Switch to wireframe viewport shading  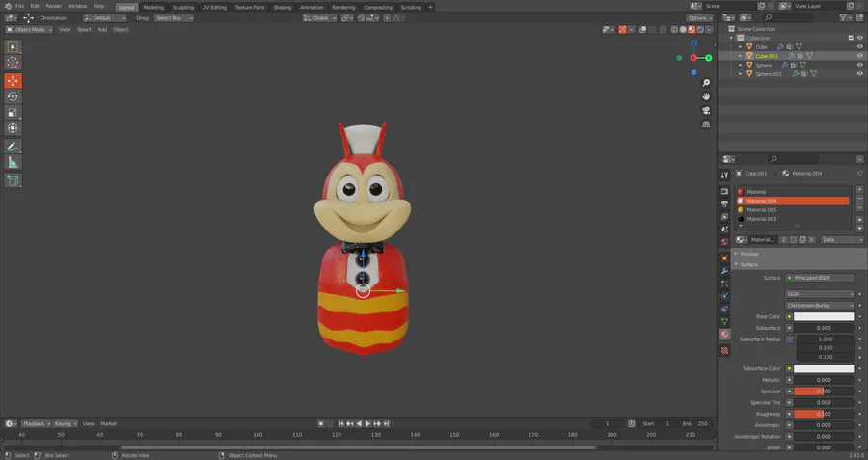(674, 29)
